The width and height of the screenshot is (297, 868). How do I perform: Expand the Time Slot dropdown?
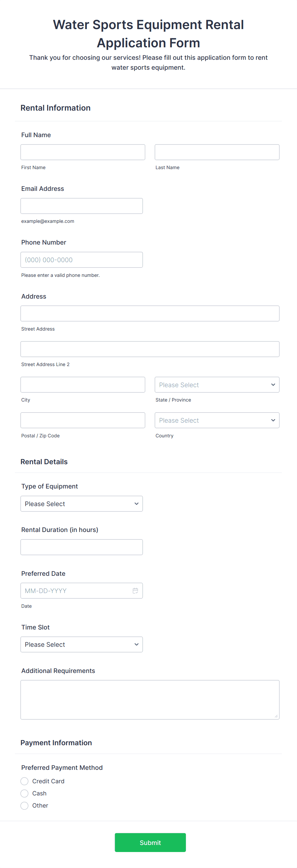tap(81, 644)
